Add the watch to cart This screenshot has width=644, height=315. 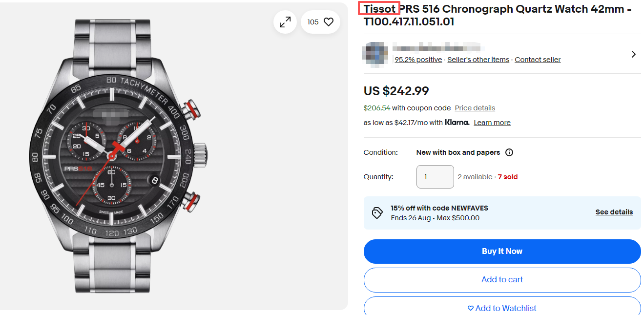(x=502, y=280)
